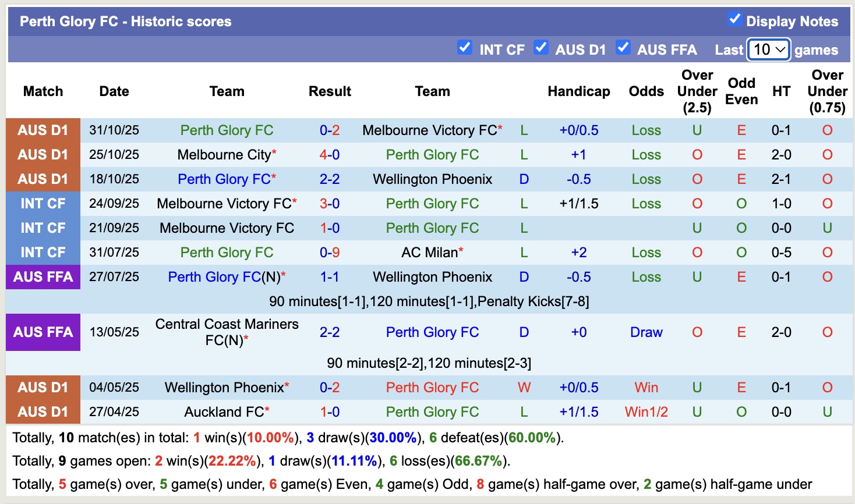855x504 pixels.
Task: Select the INT CF badge for 24/09/25
Action: pos(43,203)
